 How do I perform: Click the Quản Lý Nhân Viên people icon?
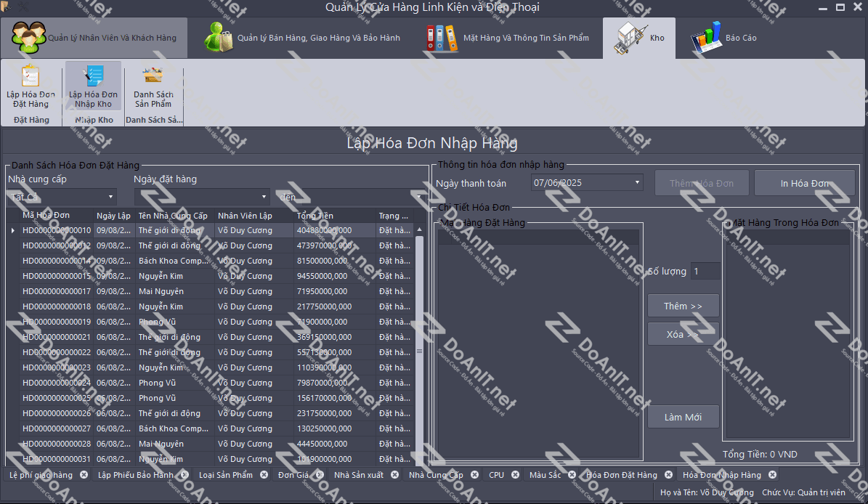pyautogui.click(x=26, y=37)
